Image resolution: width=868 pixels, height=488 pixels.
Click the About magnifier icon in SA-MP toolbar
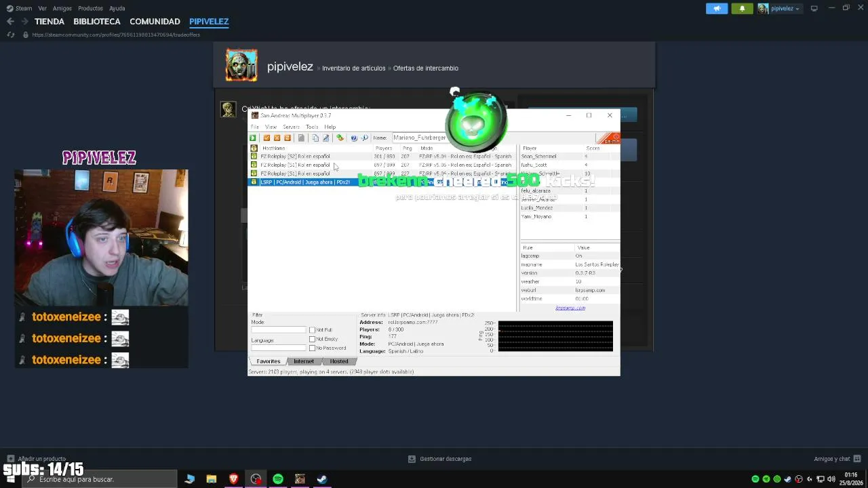click(x=364, y=138)
